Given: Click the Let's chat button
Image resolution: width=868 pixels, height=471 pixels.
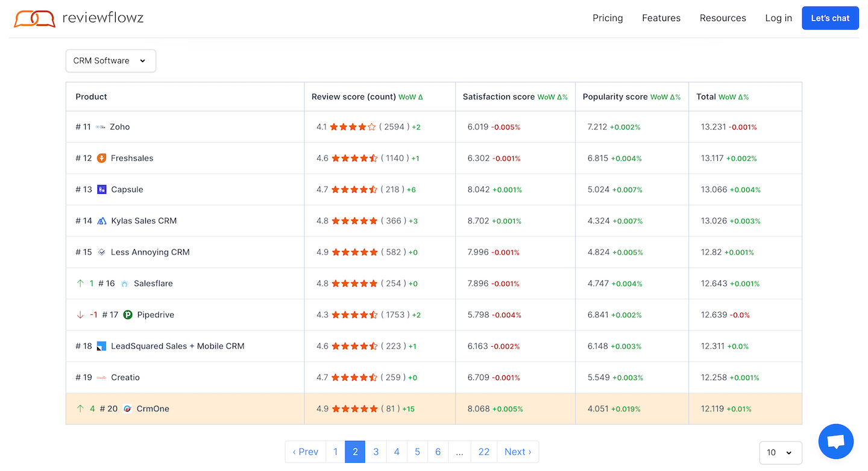Looking at the screenshot, I should 830,18.
